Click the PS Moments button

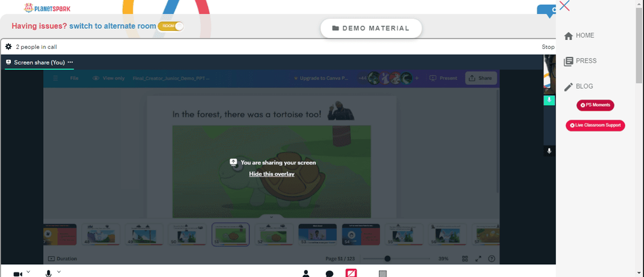(595, 105)
